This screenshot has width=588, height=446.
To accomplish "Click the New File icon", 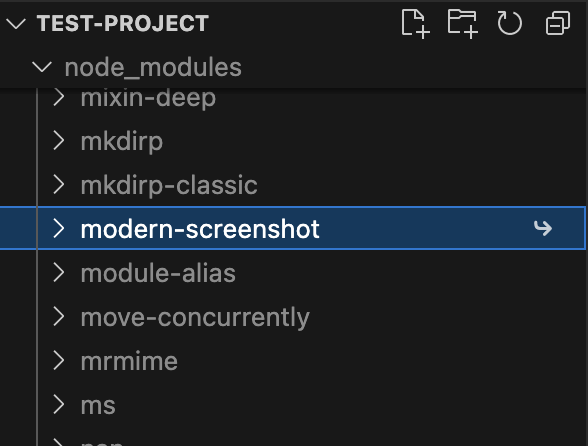I will [x=415, y=24].
